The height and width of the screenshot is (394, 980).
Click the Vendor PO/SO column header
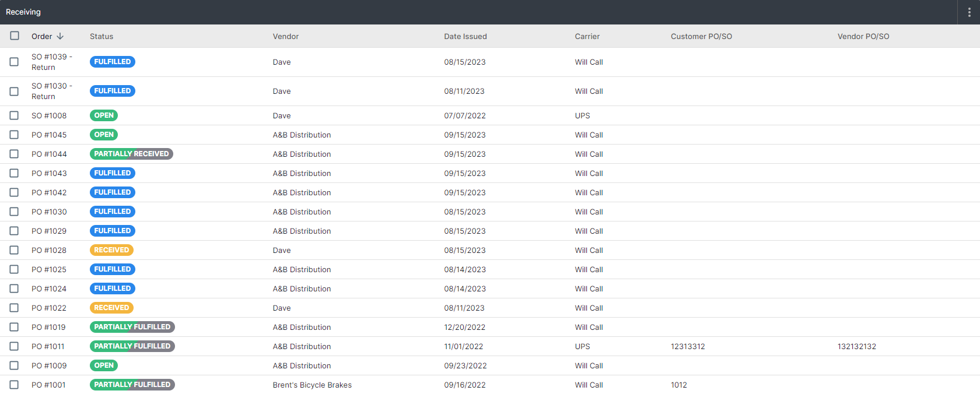pos(863,36)
